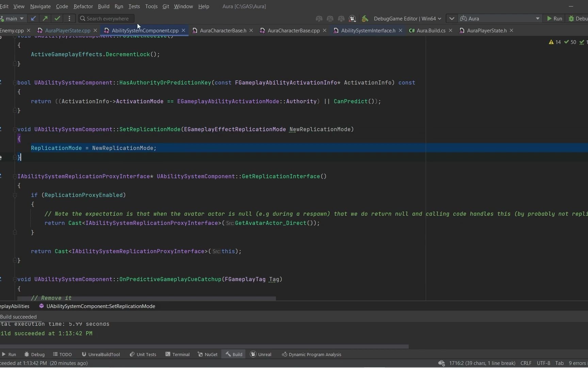
Task: Open the NuGet tool window
Action: coord(208,354)
